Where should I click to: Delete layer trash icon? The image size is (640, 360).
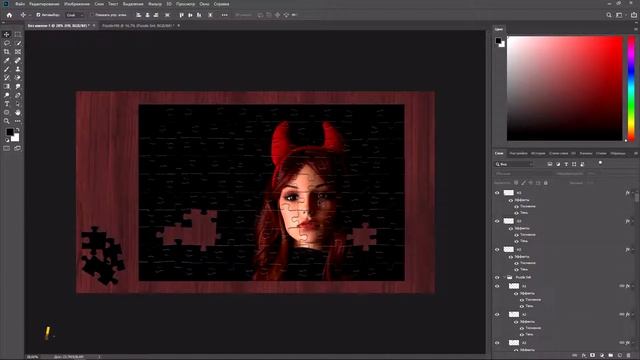[x=629, y=356]
